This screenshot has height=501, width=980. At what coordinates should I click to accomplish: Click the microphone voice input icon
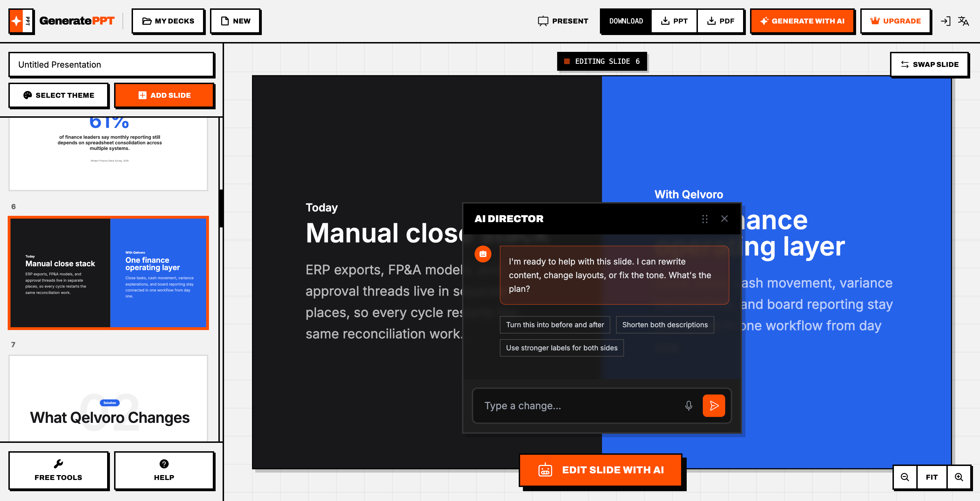tap(688, 406)
